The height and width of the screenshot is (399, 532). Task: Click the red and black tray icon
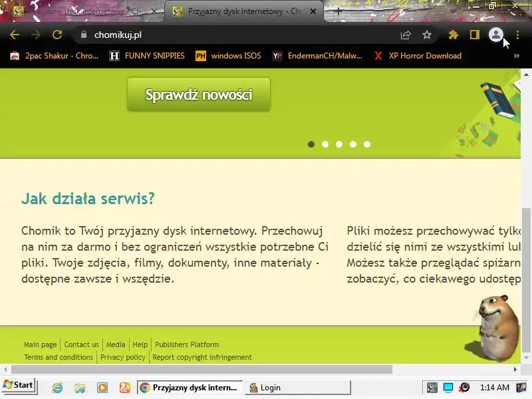(x=464, y=388)
